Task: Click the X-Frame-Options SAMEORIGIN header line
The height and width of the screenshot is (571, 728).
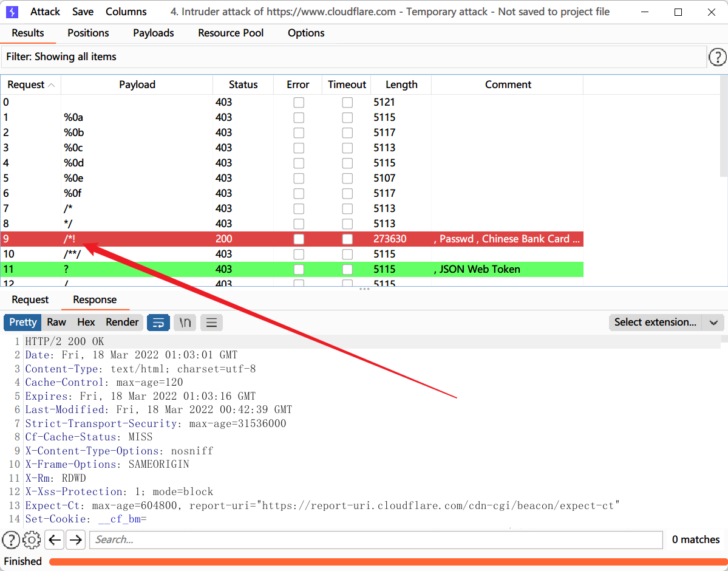Action: tap(107, 465)
